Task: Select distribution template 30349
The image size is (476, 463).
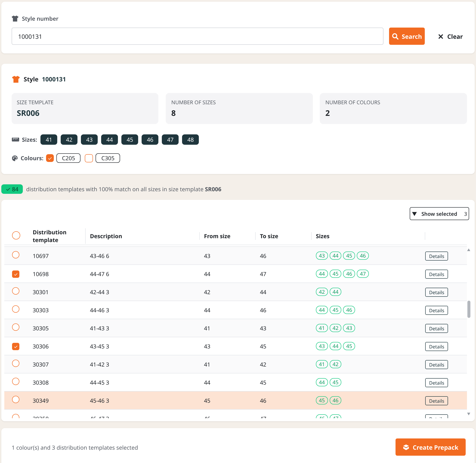Action: tap(16, 399)
